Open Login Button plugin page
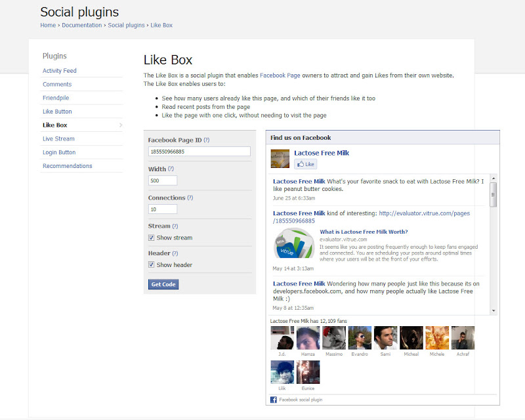Viewport: 525px width, 420px height. [x=59, y=152]
